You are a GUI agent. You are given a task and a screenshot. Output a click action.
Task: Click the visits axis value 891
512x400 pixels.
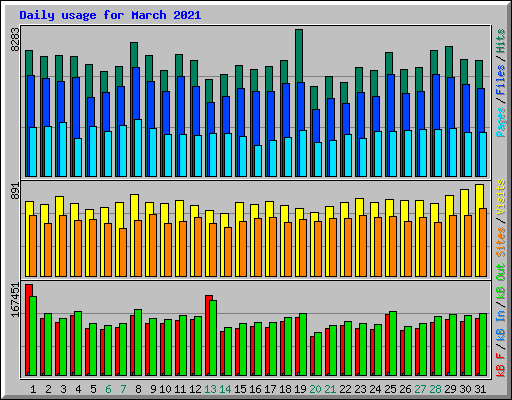tap(15, 191)
